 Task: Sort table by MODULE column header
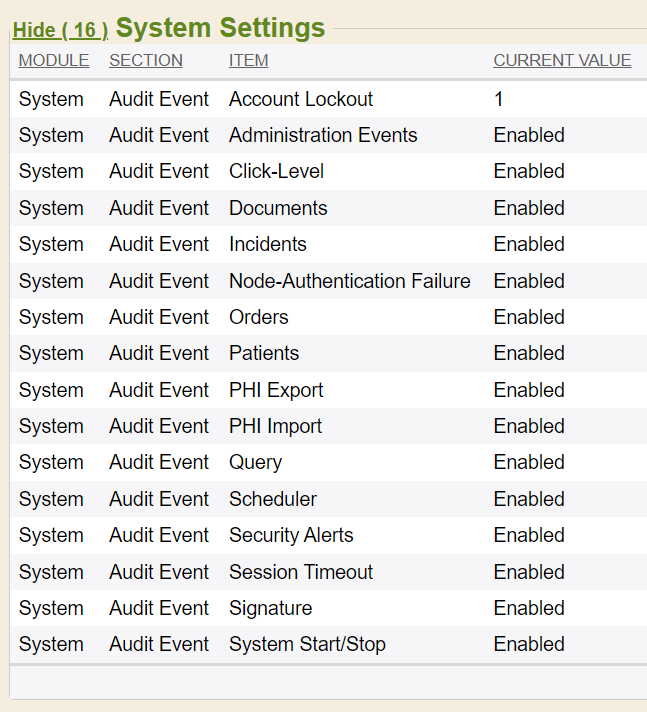[54, 60]
